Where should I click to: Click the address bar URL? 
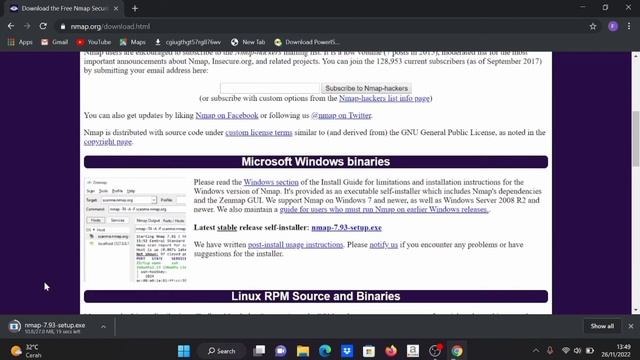(x=110, y=27)
